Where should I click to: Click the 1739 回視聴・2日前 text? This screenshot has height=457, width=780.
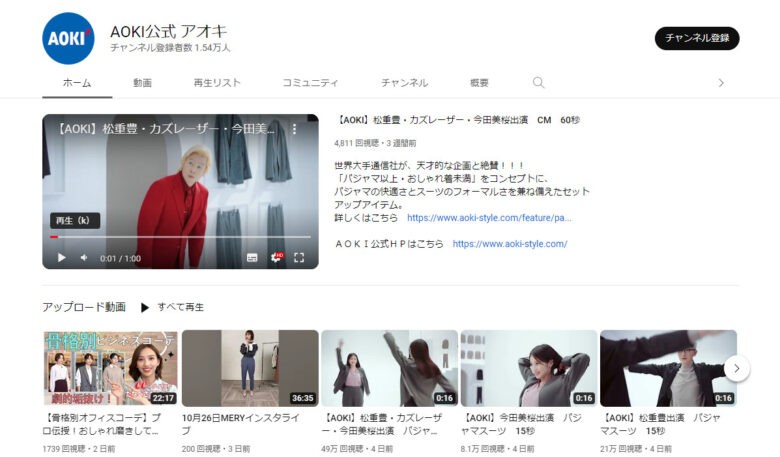[79, 449]
